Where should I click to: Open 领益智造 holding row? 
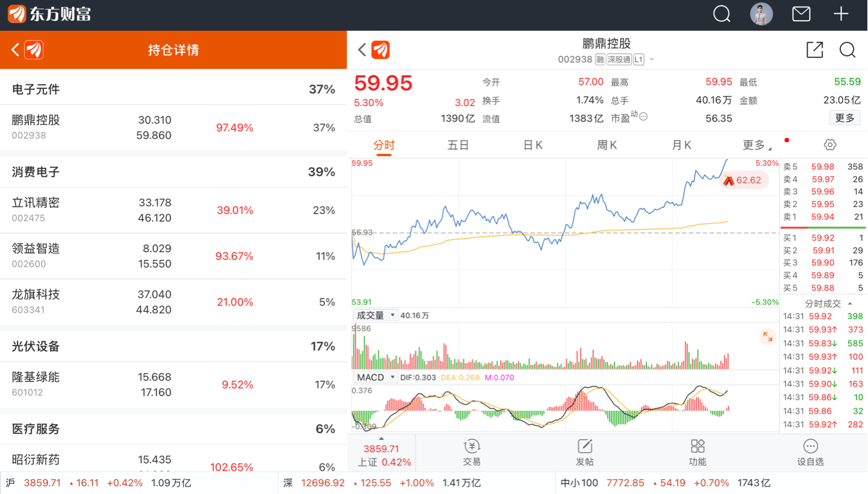pyautogui.click(x=174, y=256)
